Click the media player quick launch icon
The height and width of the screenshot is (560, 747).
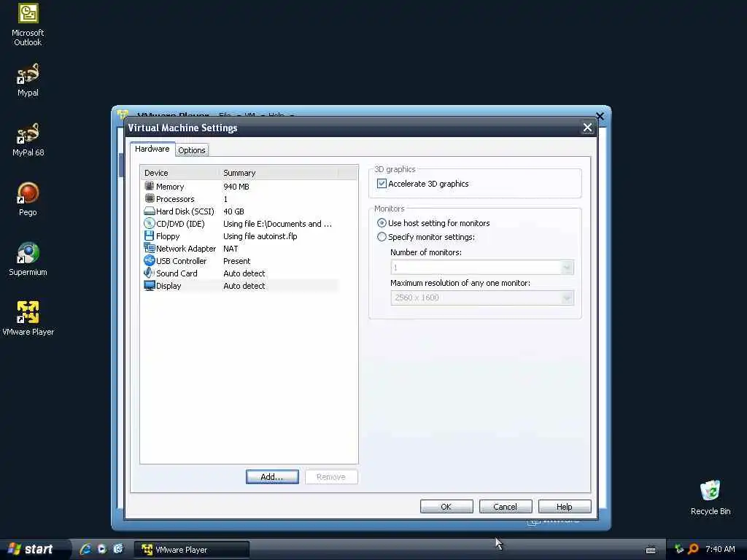coord(101,549)
